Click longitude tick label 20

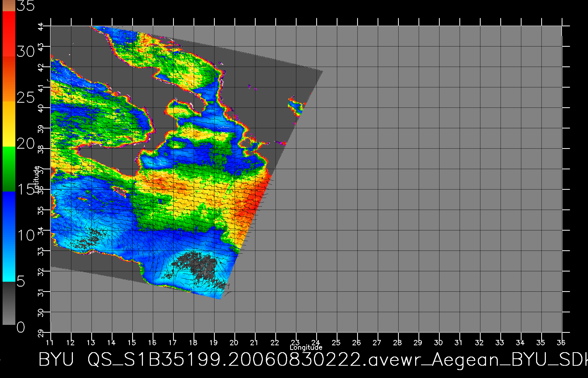(234, 342)
